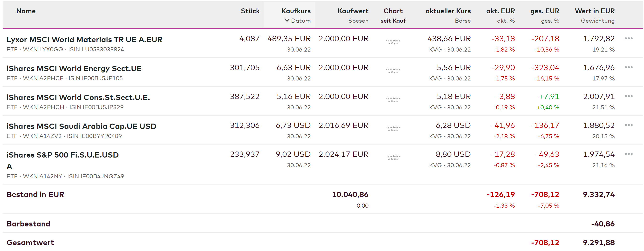Image resolution: width=644 pixels, height=251 pixels.
Task: Open more options for iShares S&P 500 Fi.
Action: 628,154
